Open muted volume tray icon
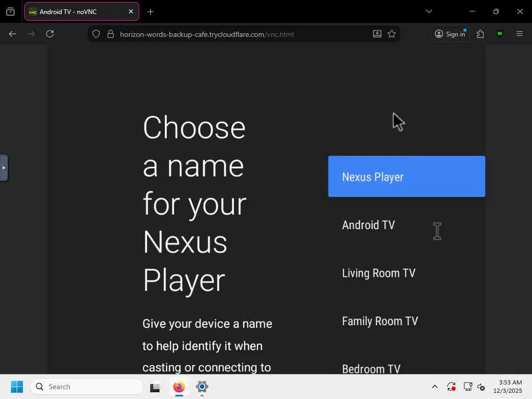The height and width of the screenshot is (399, 532). pos(481,387)
